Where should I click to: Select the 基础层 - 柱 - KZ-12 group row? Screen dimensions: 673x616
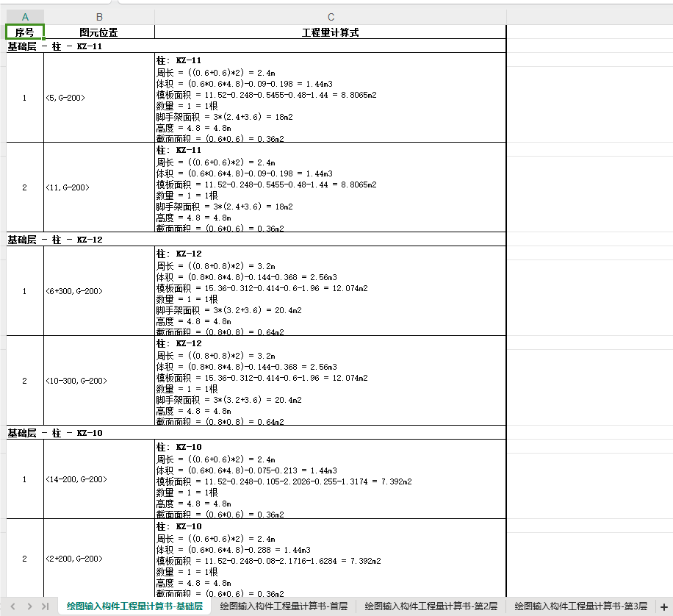point(256,239)
